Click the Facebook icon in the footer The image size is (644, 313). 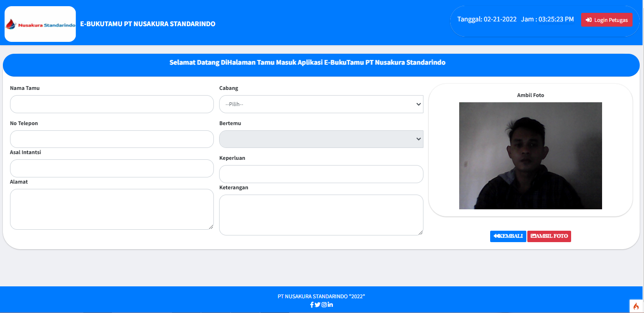click(312, 304)
